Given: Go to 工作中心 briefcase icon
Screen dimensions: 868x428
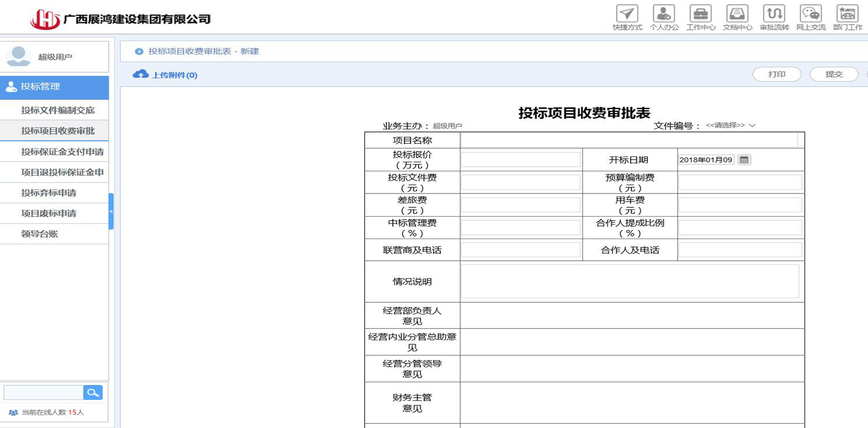Looking at the screenshot, I should [x=701, y=14].
